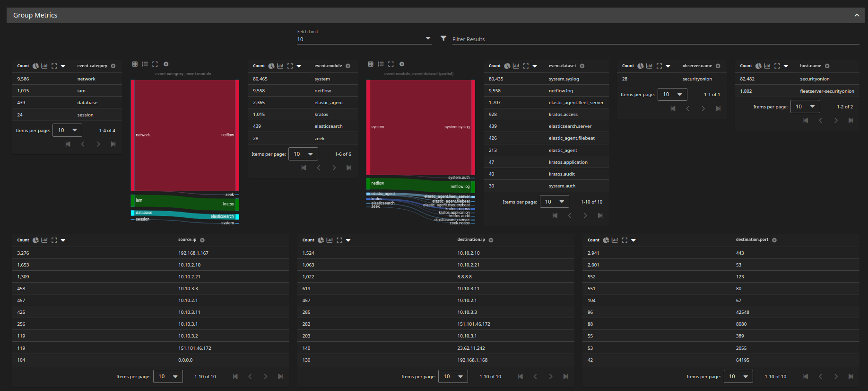The image size is (868, 391).
Task: Show pie chart for event.category table
Action: pyautogui.click(x=35, y=66)
